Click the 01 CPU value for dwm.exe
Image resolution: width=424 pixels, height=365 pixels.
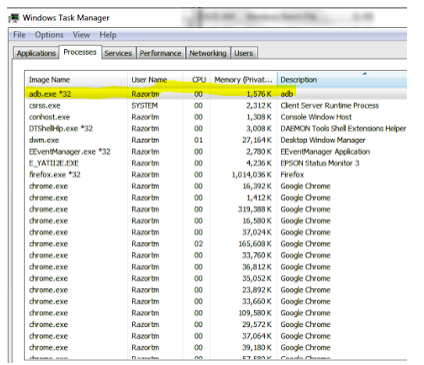coord(198,140)
